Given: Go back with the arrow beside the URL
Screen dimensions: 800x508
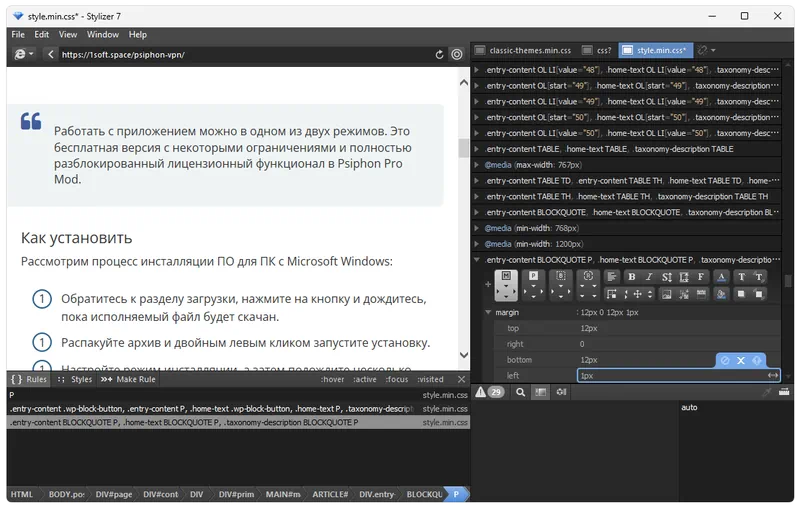Looking at the screenshot, I should tap(50, 54).
